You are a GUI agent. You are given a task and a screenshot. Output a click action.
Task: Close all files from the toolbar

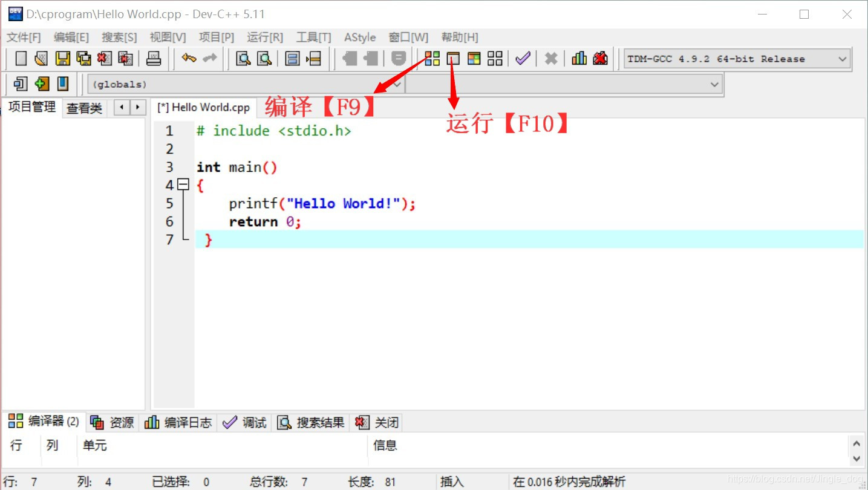click(126, 59)
